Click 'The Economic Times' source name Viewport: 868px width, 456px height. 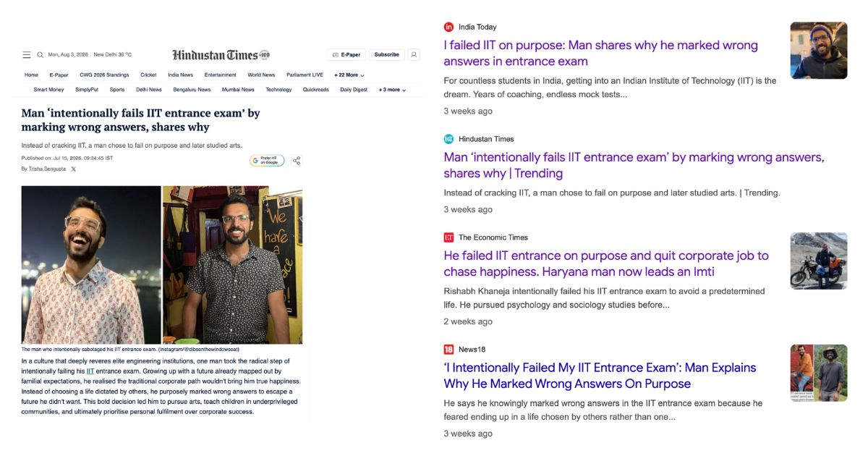tap(493, 237)
